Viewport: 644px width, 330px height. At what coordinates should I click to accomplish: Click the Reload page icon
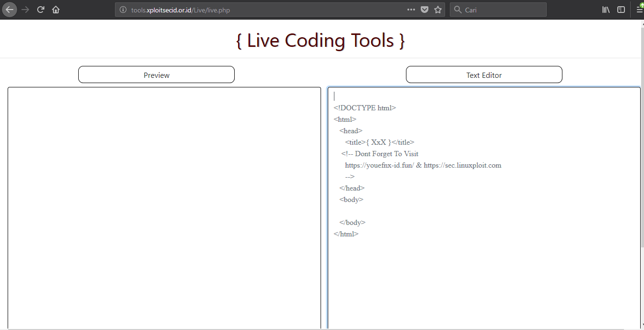click(40, 9)
